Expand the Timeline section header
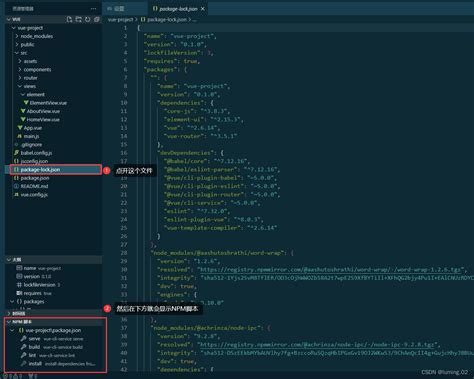 tap(53, 314)
